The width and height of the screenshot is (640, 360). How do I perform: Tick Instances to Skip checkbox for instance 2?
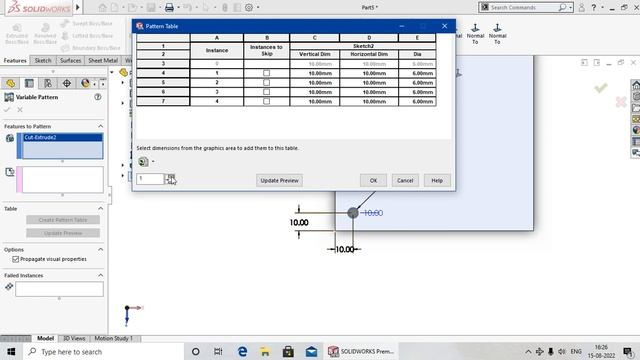(x=267, y=82)
